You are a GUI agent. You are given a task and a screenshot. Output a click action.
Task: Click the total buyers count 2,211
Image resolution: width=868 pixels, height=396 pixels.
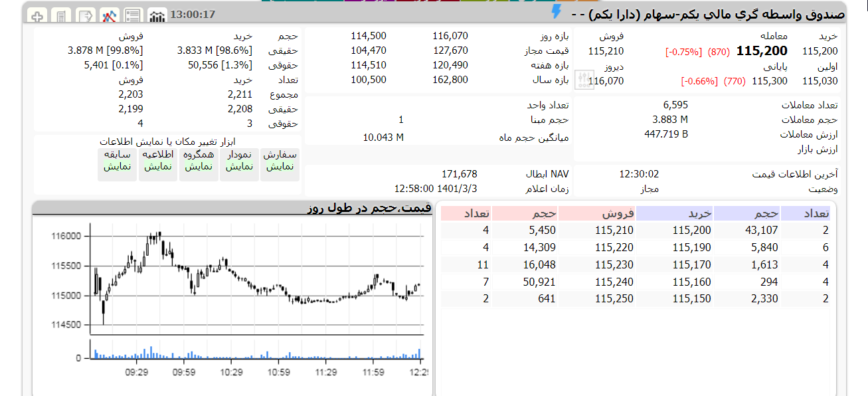[240, 94]
